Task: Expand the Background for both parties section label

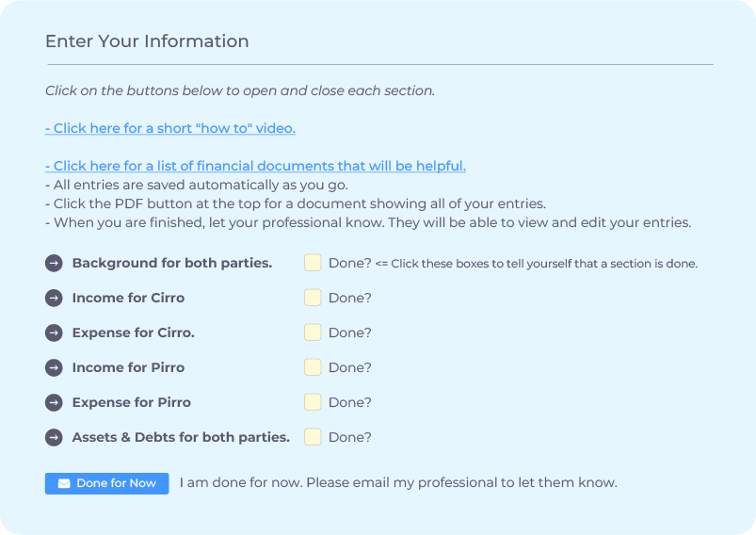Action: point(171,263)
